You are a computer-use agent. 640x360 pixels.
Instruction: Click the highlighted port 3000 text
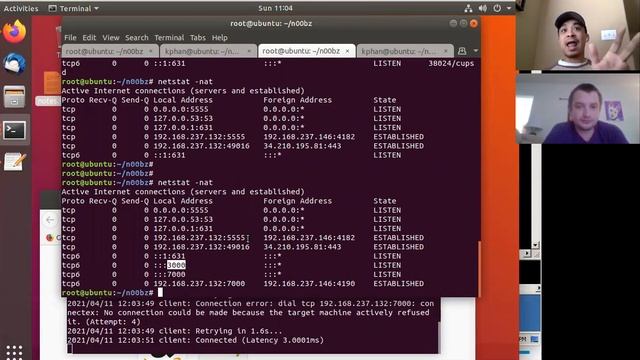(176, 265)
